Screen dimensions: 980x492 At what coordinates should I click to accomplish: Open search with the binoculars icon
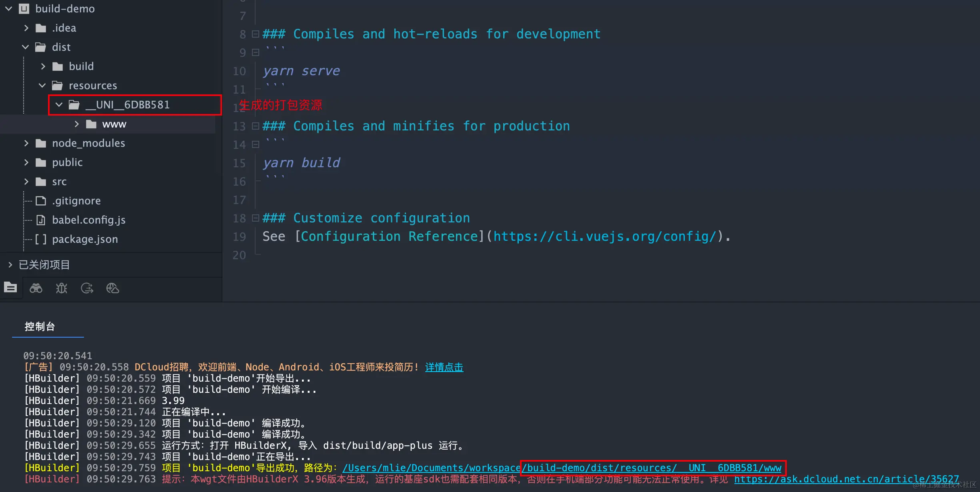tap(36, 288)
